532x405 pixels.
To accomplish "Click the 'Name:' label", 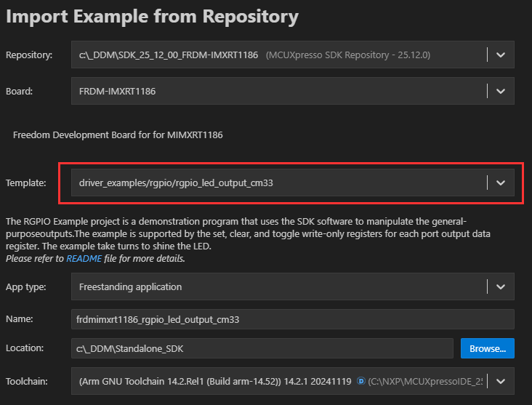I will (x=20, y=319).
